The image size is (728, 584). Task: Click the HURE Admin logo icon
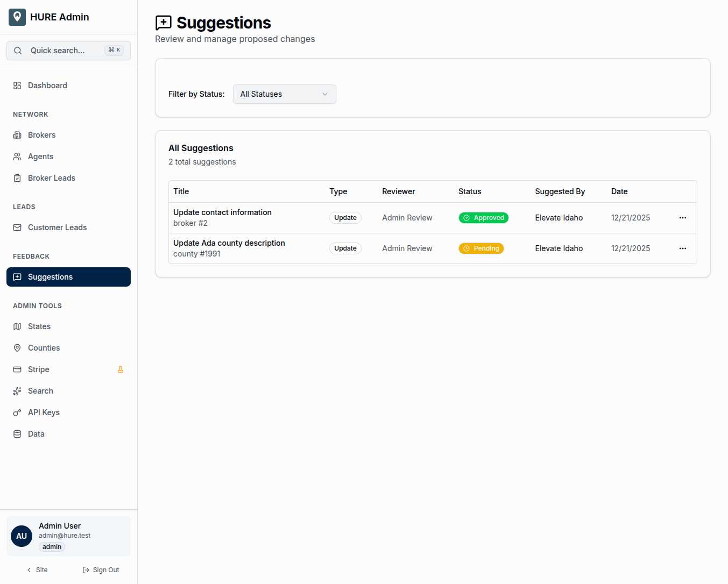[17, 17]
